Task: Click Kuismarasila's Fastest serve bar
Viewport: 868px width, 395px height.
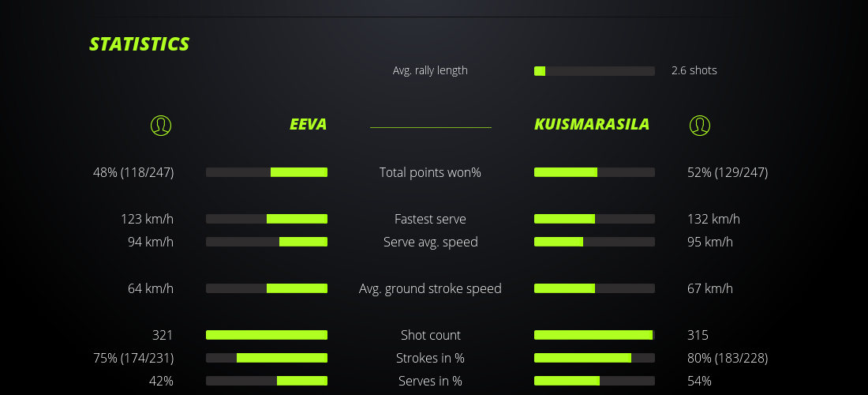Action: coord(594,219)
